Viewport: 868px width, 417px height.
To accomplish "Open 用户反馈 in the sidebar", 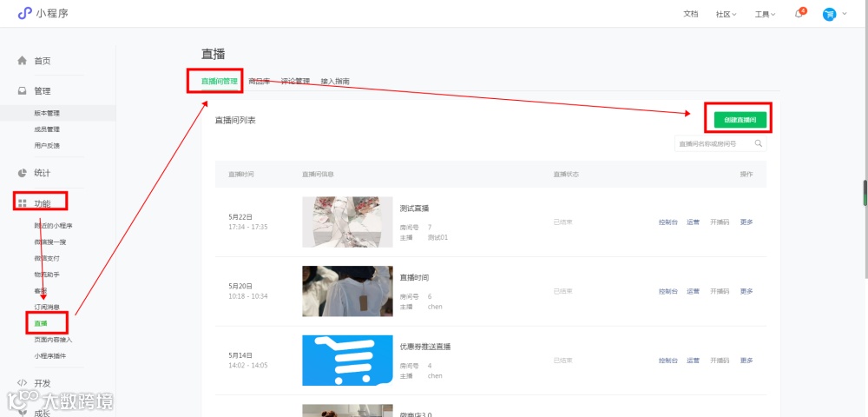I will point(47,146).
